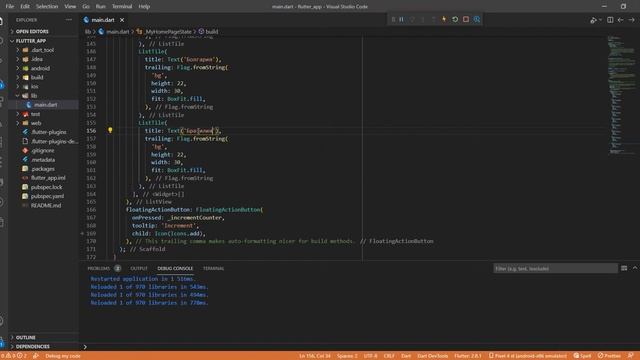Screen dimensions: 640x360
Task: Click the MyHomePageState breadcrumb
Action: pyautogui.click(x=168, y=31)
